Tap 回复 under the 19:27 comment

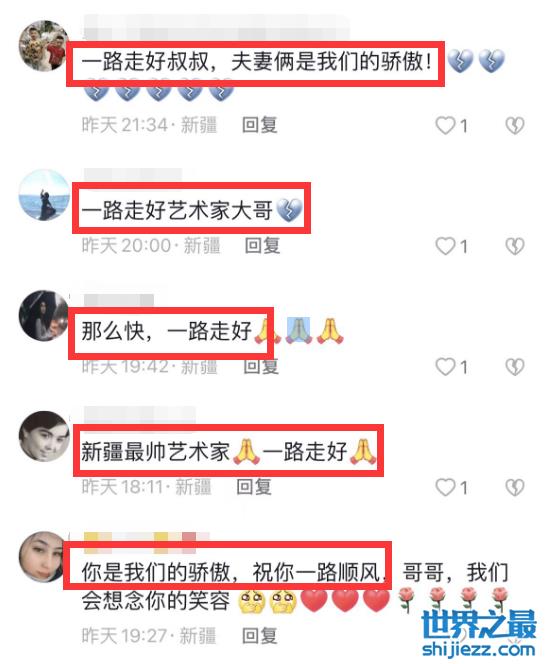[x=260, y=636]
